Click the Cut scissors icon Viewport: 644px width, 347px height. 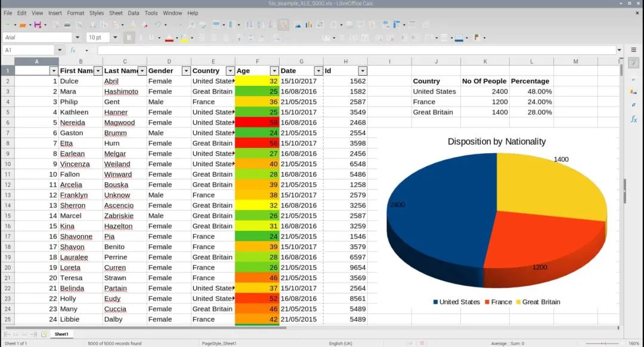[92, 25]
